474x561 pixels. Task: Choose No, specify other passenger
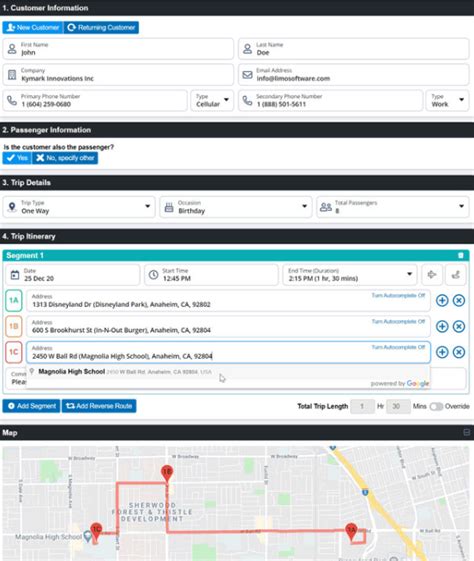tap(65, 158)
